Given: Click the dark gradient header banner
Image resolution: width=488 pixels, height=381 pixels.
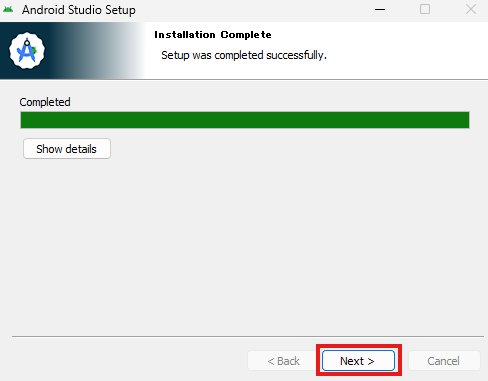Looking at the screenshot, I should click(72, 51).
